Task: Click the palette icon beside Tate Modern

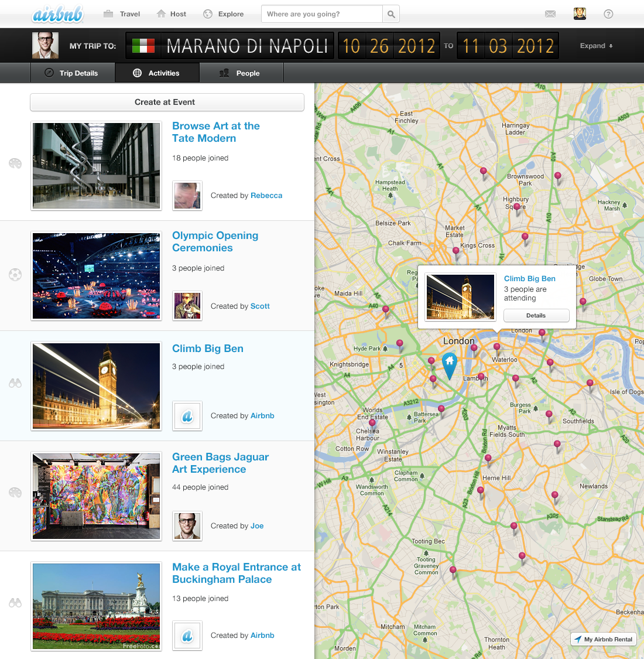Action: click(15, 163)
